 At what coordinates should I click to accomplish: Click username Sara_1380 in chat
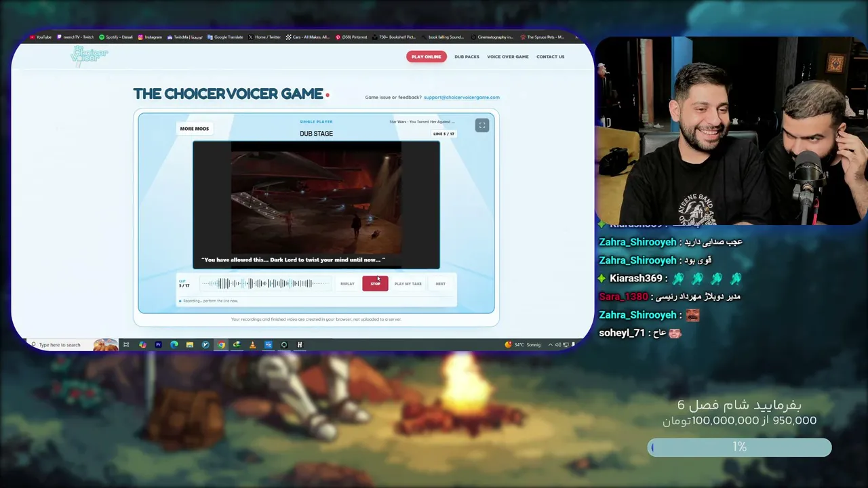pyautogui.click(x=624, y=297)
